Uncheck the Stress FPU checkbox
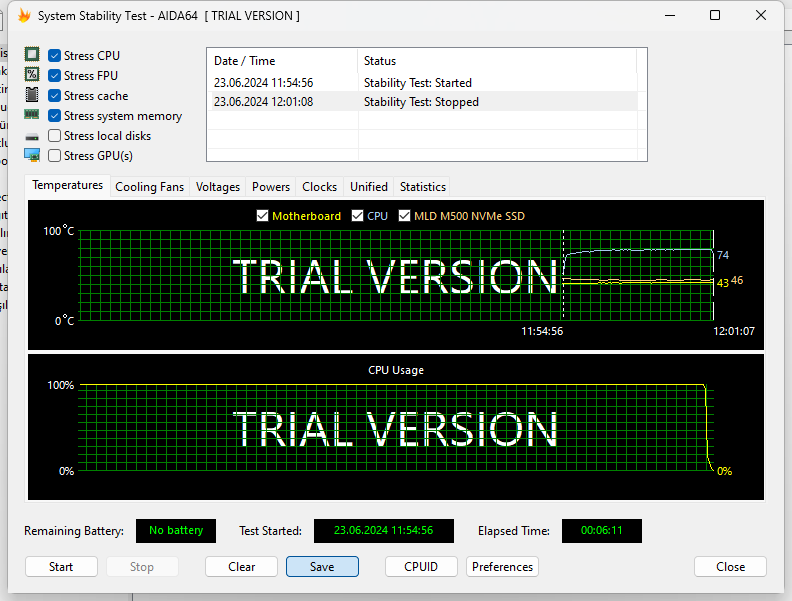 [x=55, y=76]
